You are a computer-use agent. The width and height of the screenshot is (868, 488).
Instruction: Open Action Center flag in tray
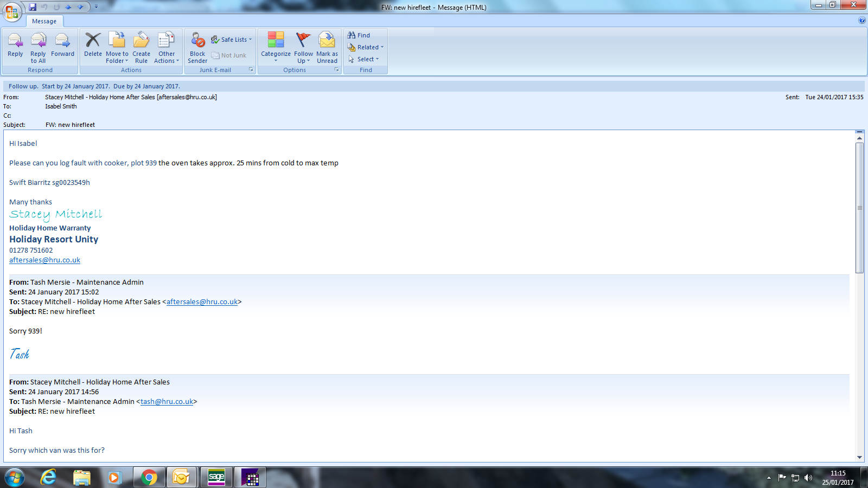pos(782,478)
